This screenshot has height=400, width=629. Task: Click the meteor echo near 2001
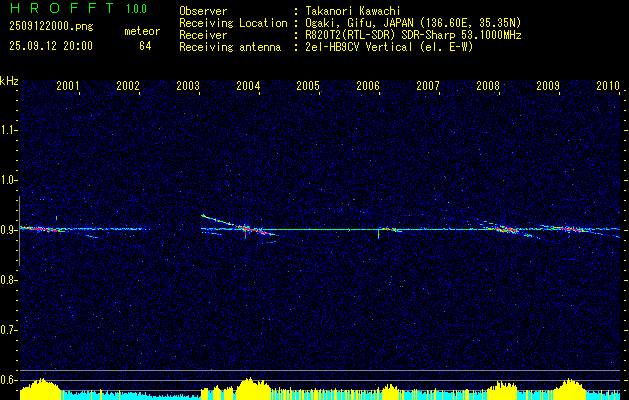point(43,229)
